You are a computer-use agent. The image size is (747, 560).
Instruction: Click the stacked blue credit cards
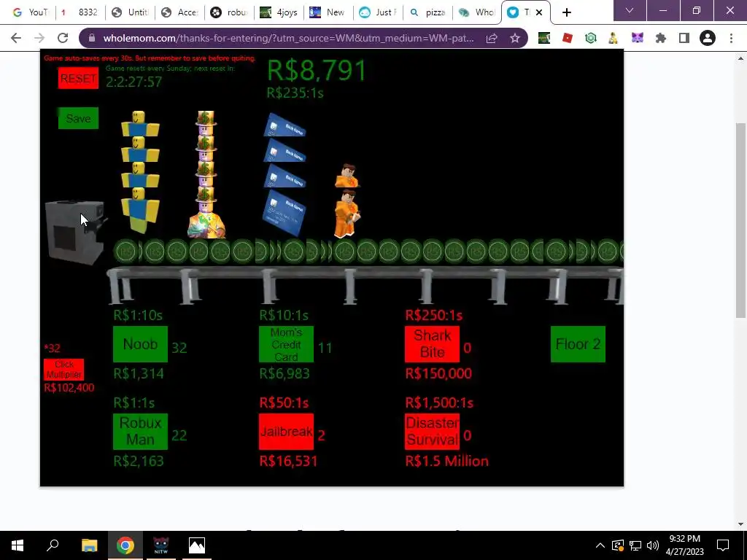click(285, 174)
